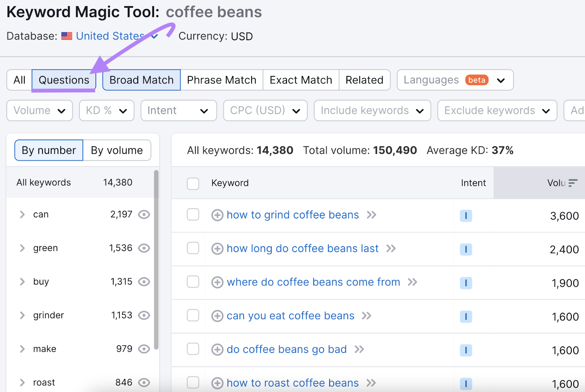Add "can you eat coffee beans" via plus icon
The image size is (585, 392).
click(x=217, y=316)
